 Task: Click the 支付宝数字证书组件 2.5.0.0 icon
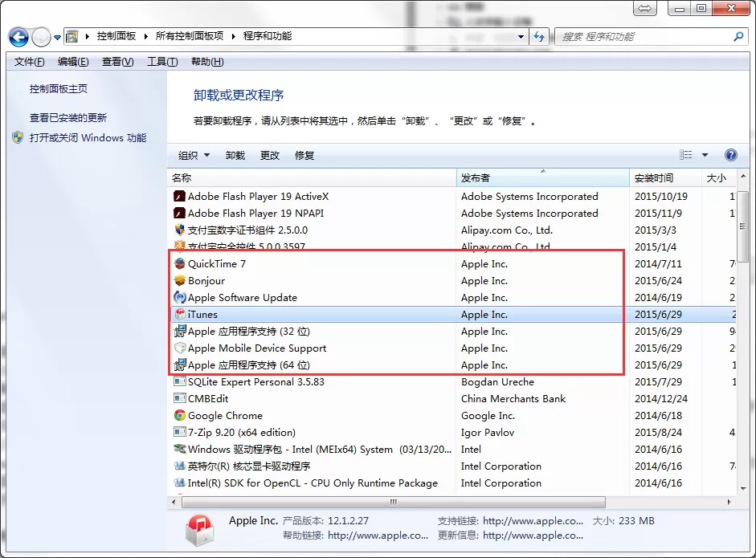point(179,230)
